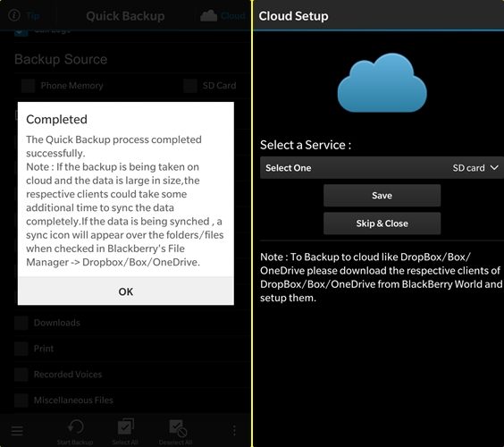Image resolution: width=504 pixels, height=447 pixels.
Task: Uncheck the Call Logs checkbox at top
Action: [x=21, y=32]
